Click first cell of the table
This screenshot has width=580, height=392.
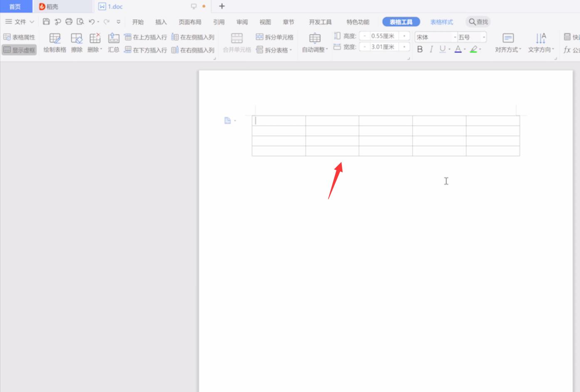tap(279, 121)
